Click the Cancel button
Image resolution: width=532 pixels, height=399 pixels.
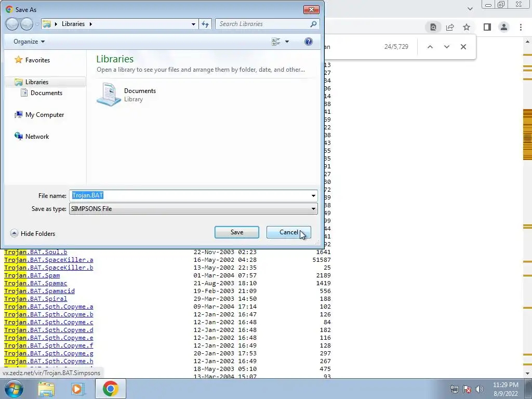289,232
